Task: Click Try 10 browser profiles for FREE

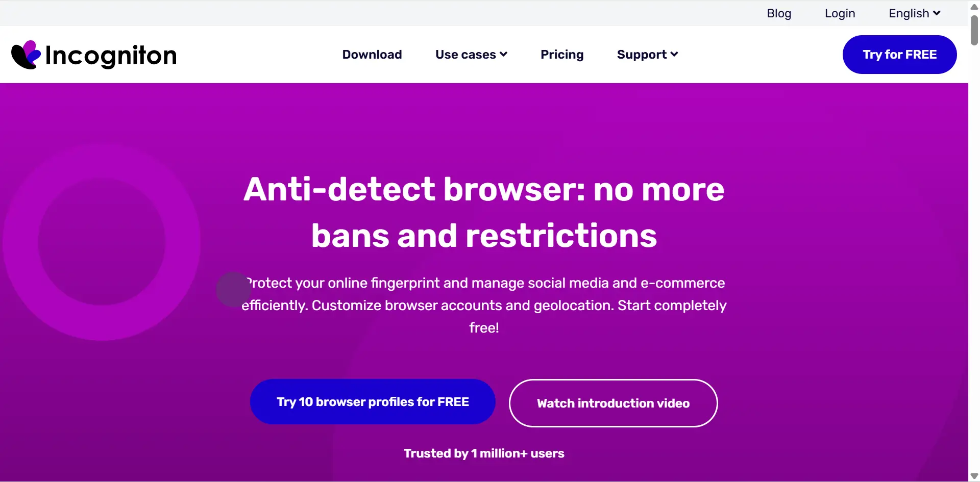Action: pyautogui.click(x=373, y=402)
